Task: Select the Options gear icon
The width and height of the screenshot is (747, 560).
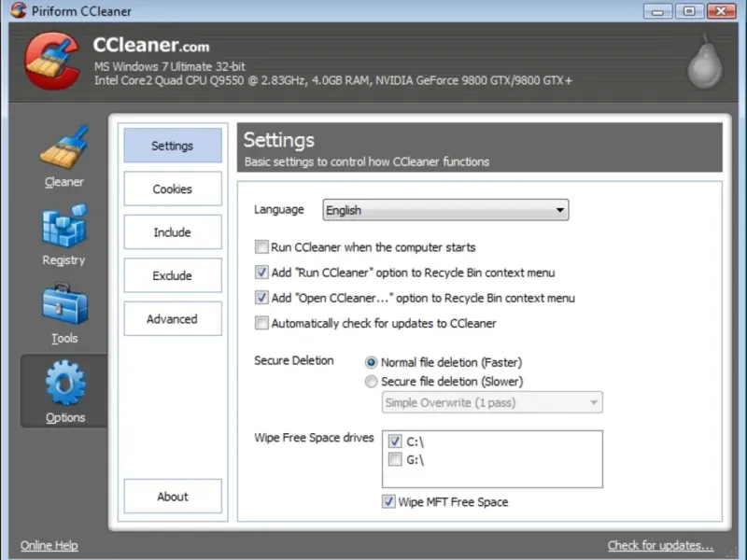Action: [x=65, y=383]
